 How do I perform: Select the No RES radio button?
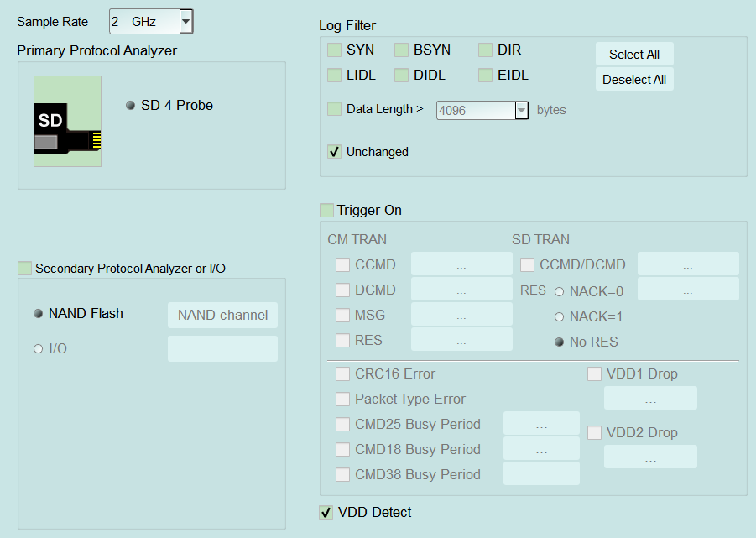point(560,342)
